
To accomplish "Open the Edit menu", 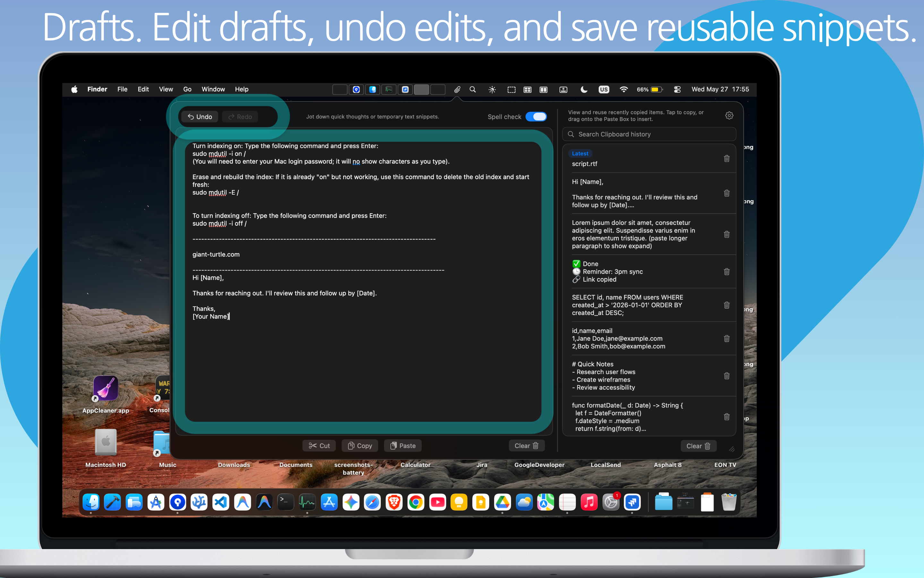I will tap(143, 90).
